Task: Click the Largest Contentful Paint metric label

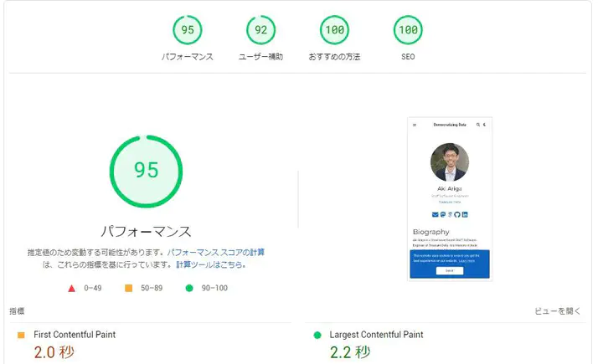Action: pos(376,335)
